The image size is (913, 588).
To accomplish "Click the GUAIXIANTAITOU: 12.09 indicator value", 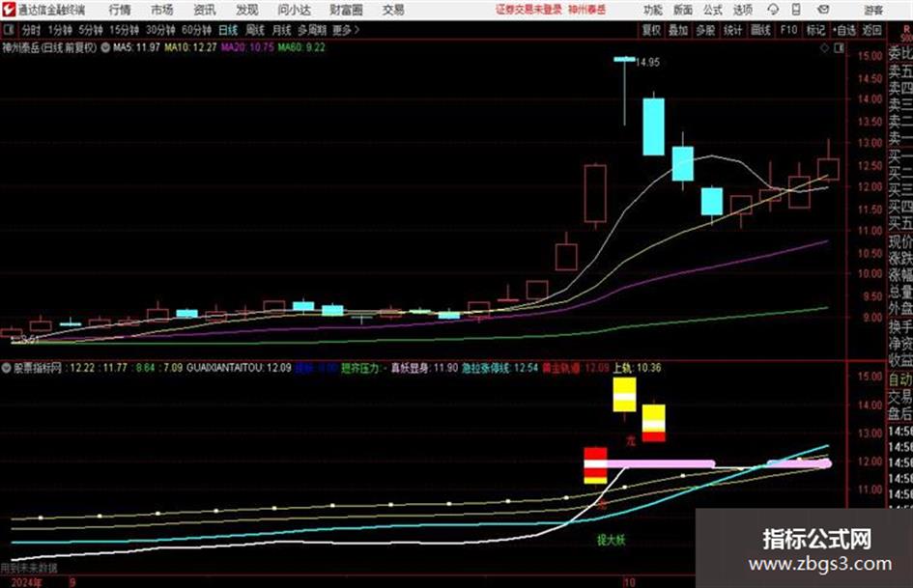I will pyautogui.click(x=239, y=368).
